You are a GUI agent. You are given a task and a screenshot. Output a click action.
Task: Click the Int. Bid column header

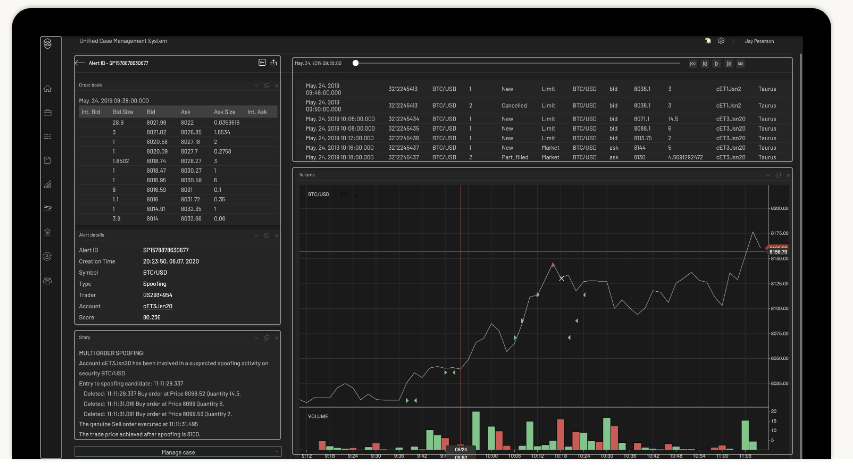tap(91, 112)
